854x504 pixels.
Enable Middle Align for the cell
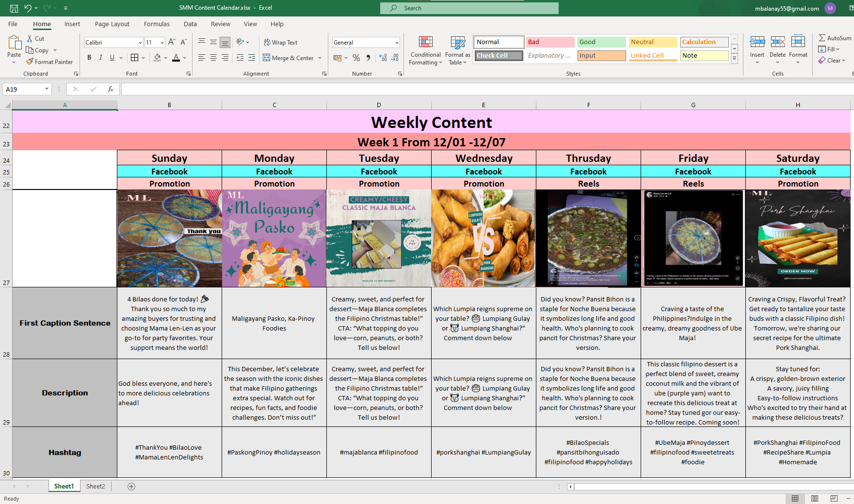(x=213, y=42)
